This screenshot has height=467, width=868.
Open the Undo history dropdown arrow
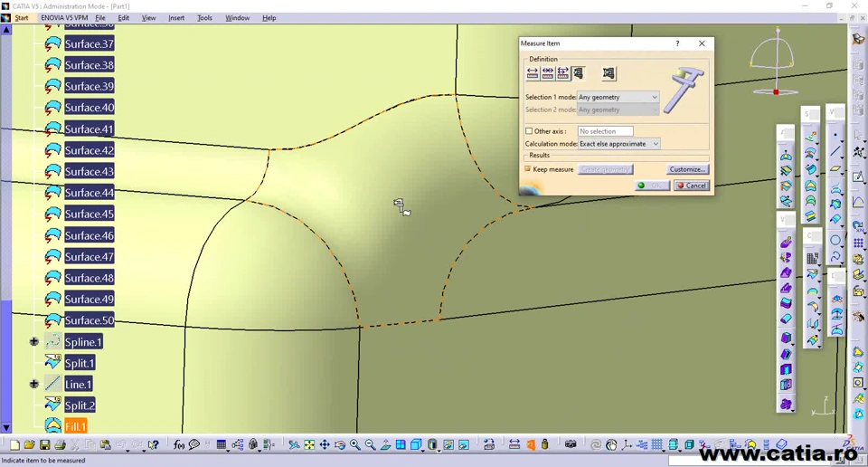click(127, 451)
